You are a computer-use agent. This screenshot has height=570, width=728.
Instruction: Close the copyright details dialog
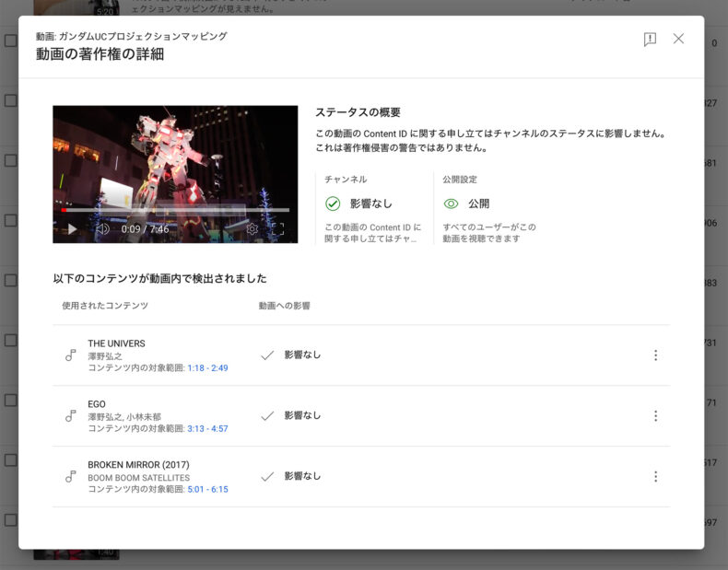point(678,39)
